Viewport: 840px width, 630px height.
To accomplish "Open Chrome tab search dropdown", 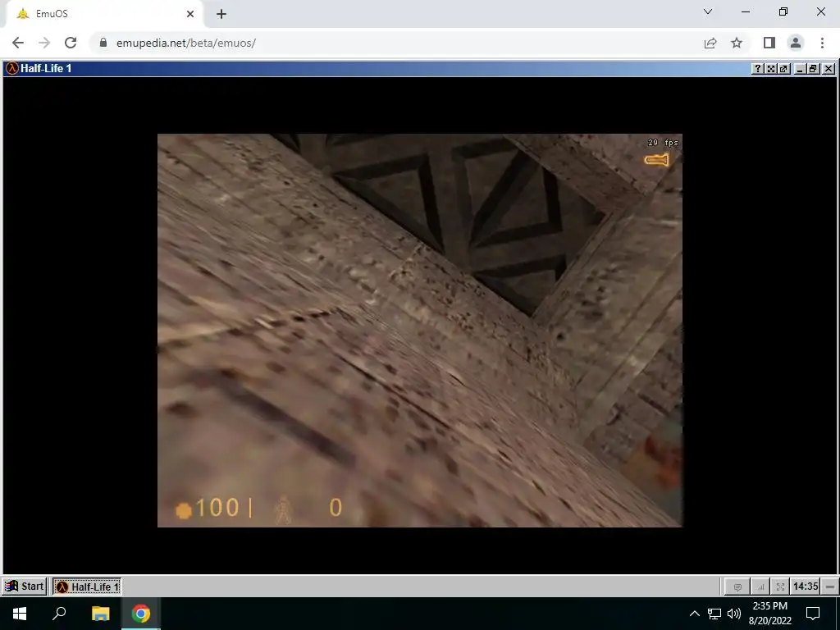I will 708,11.
